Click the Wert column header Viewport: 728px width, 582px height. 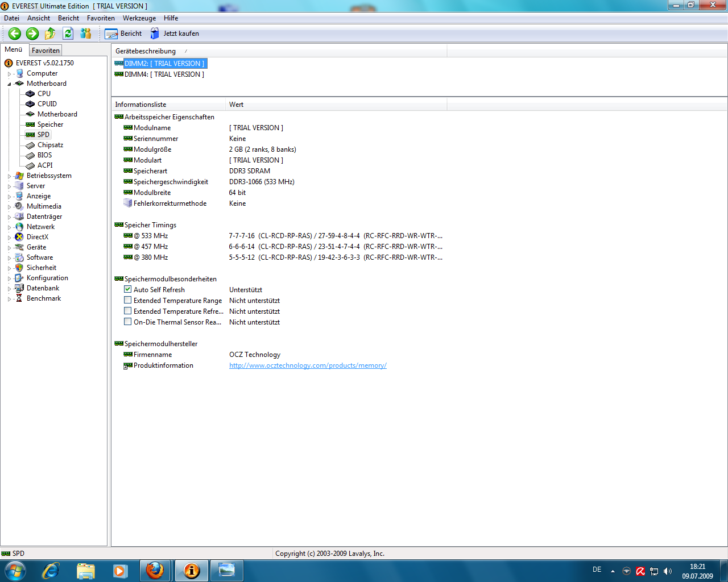[336, 105]
